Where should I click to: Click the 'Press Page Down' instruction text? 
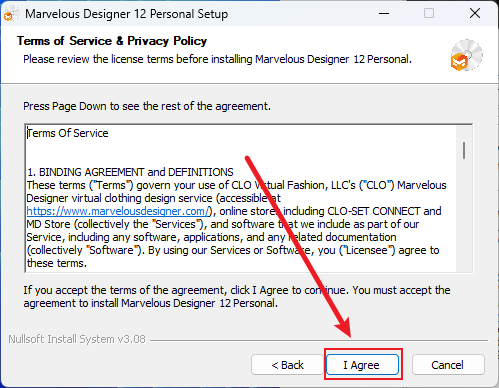pyautogui.click(x=147, y=106)
